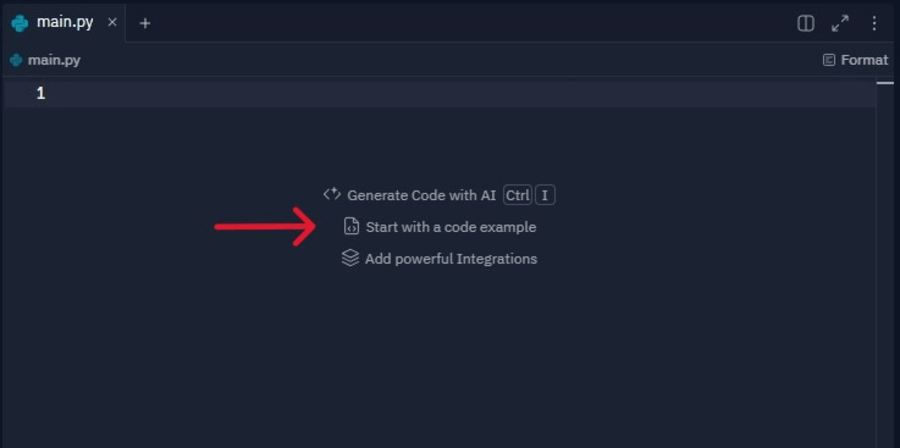This screenshot has height=448, width=900.
Task: Split the editor pane with the split icon
Action: 806,24
